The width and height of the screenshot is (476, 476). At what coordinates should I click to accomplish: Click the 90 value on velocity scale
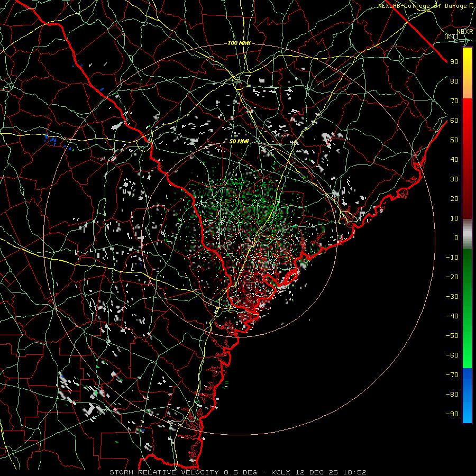(454, 62)
